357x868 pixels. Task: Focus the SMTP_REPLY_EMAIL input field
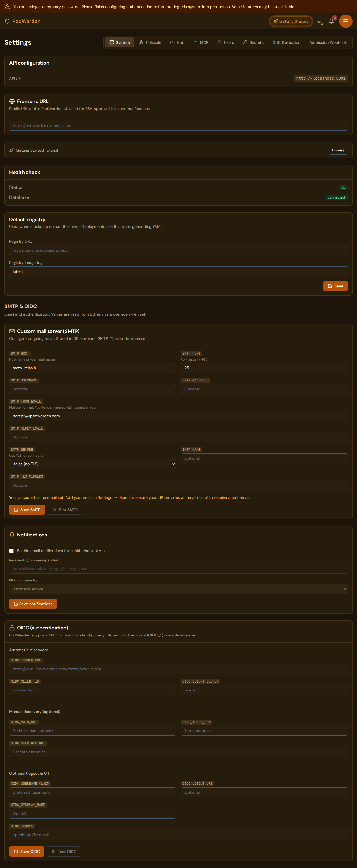(178, 437)
